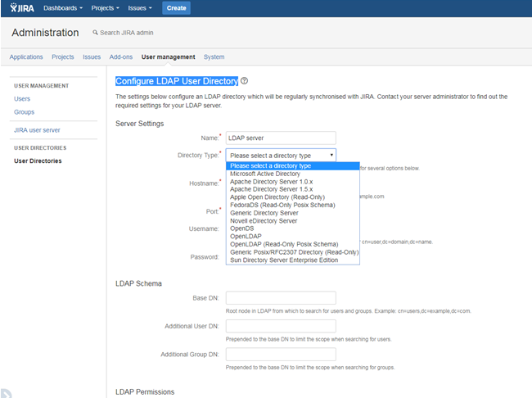Viewport: 532px width, 398px height.
Task: Open the Issues dropdown in top bar
Action: (x=140, y=8)
